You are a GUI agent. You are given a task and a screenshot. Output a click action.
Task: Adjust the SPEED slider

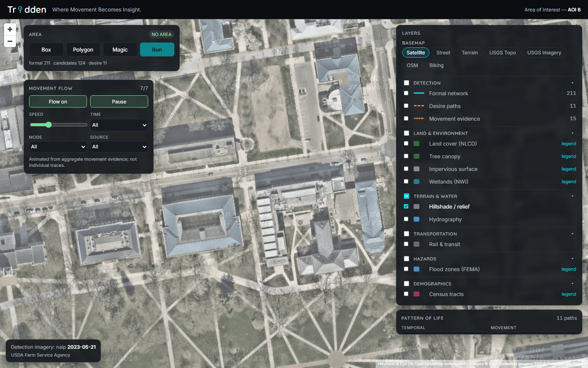pos(58,125)
